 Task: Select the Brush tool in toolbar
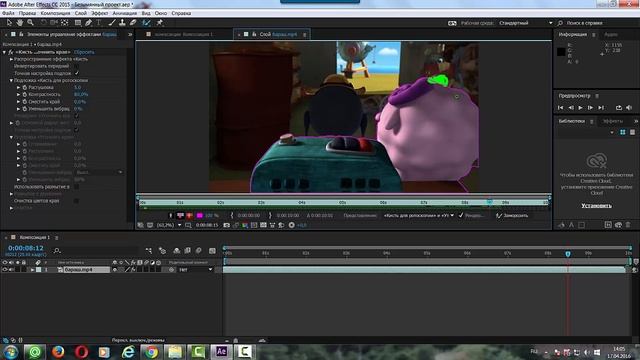click(x=112, y=23)
